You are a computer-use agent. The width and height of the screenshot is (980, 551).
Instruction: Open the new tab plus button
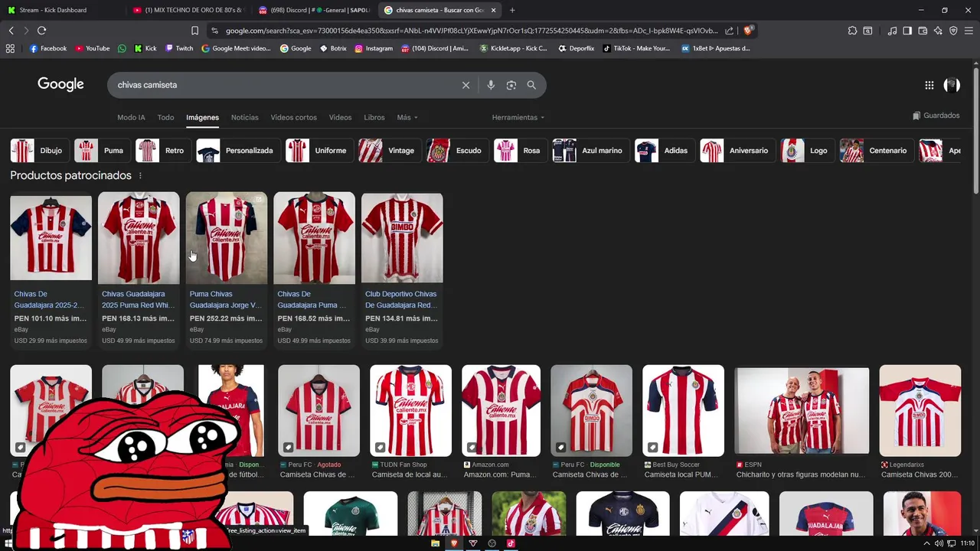pyautogui.click(x=512, y=10)
